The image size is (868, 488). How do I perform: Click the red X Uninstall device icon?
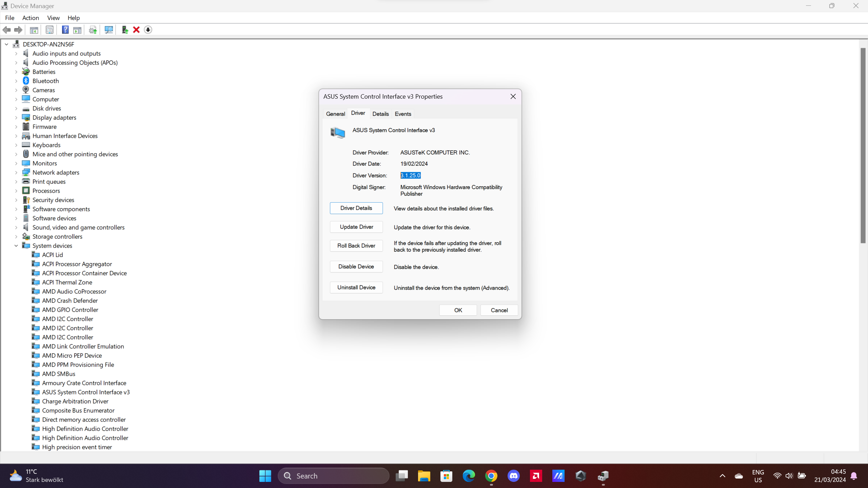click(x=136, y=30)
